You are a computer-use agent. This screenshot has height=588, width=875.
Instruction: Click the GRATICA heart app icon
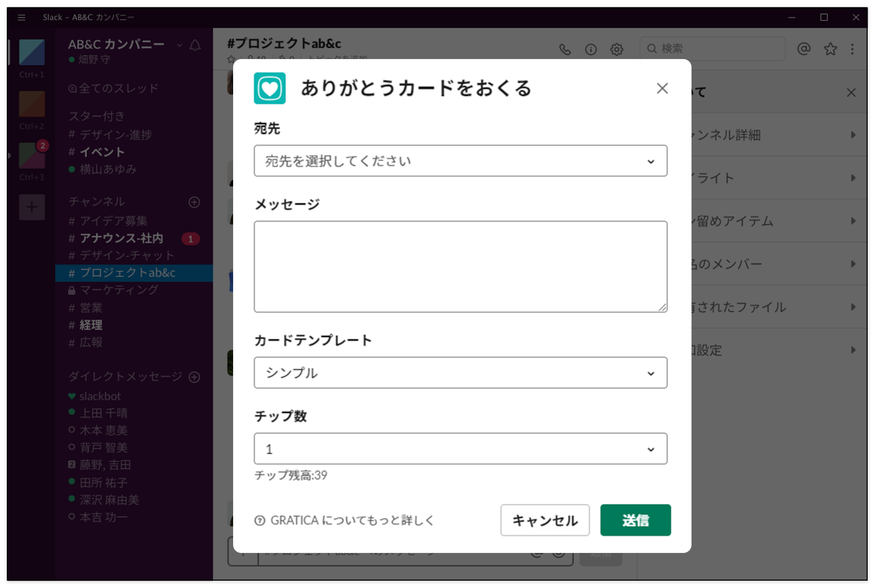(270, 88)
